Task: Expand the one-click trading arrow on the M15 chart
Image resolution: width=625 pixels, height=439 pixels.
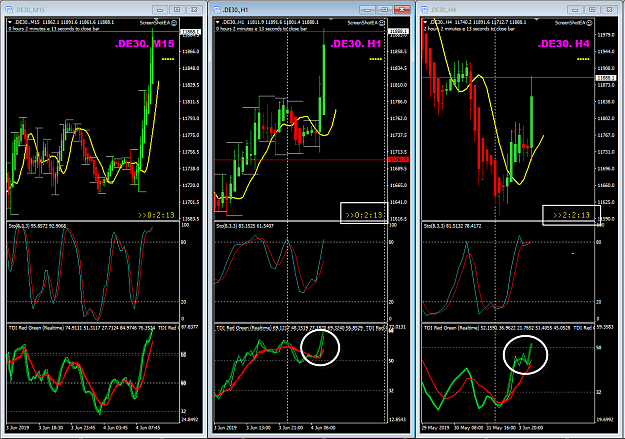Action: [10, 22]
